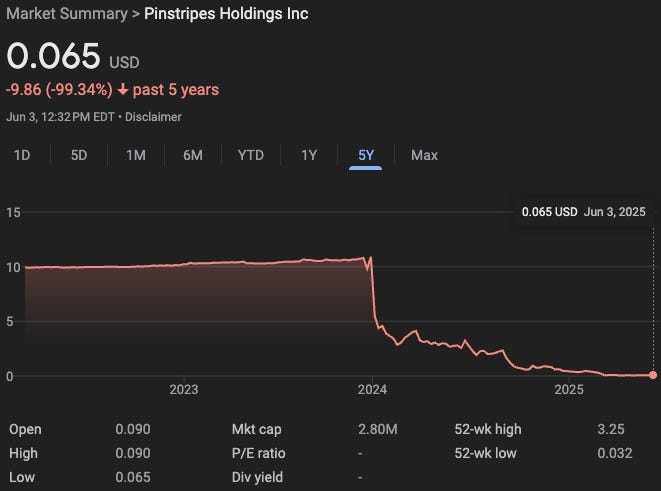Click the chart endpoint marker dot
The image size is (661, 491).
tap(653, 375)
